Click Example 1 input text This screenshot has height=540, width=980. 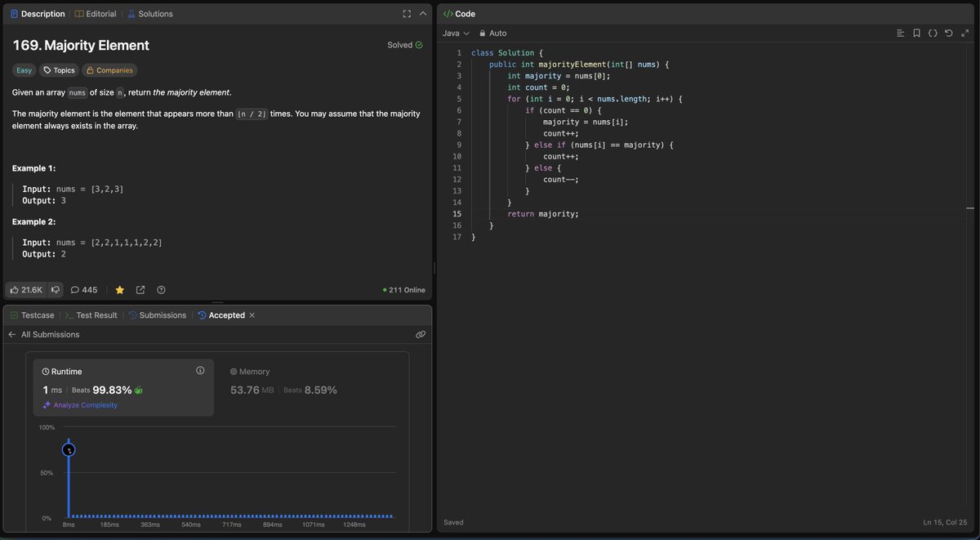pos(73,189)
